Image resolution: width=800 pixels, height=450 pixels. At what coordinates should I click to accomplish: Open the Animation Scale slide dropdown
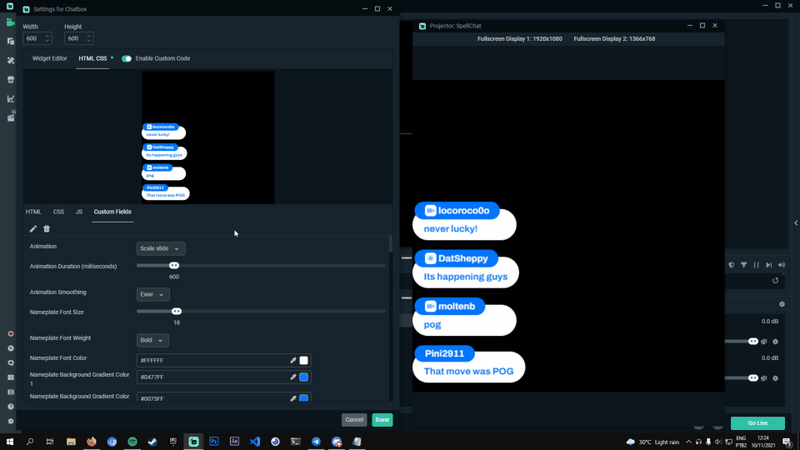pos(161,248)
